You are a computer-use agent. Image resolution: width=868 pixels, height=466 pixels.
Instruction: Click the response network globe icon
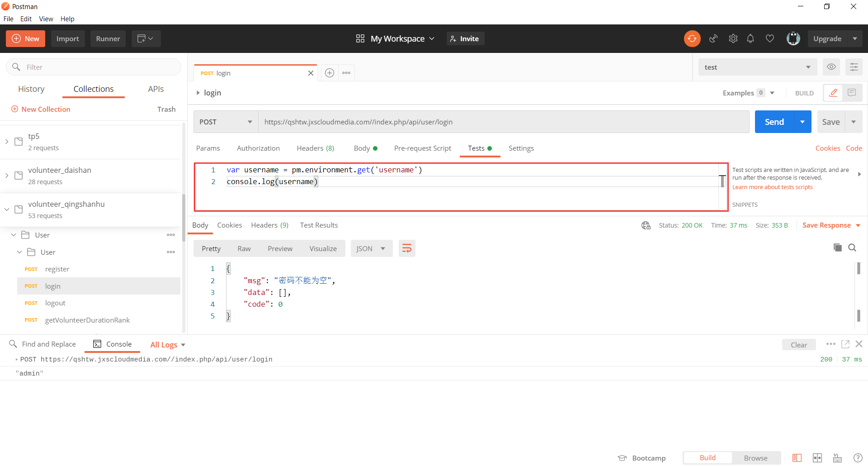tap(646, 225)
